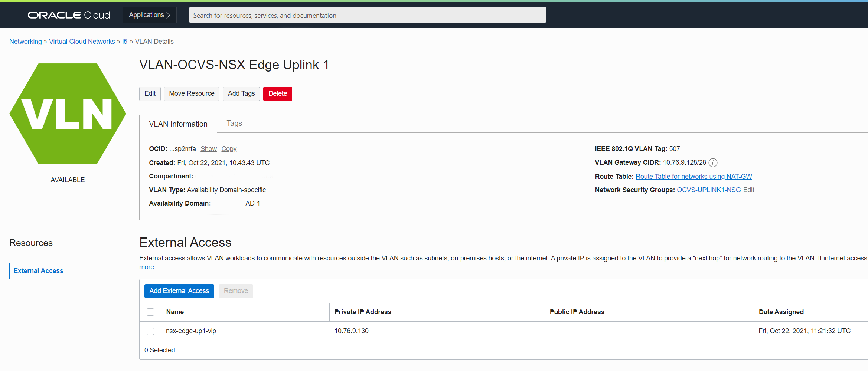The width and height of the screenshot is (868, 371).
Task: Click the Oracle Cloud logo
Action: point(69,15)
